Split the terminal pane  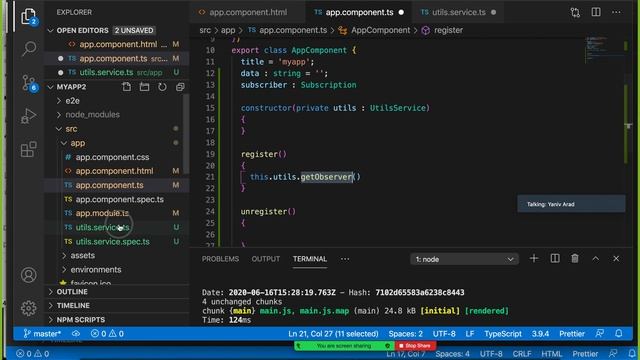tap(555, 258)
